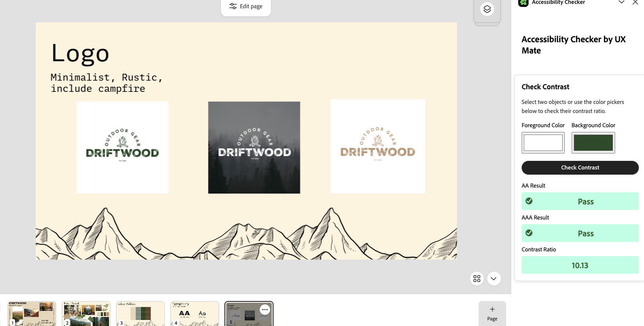644x326 pixels.
Task: Click the sliders icon inside Edit page button
Action: 233,6
